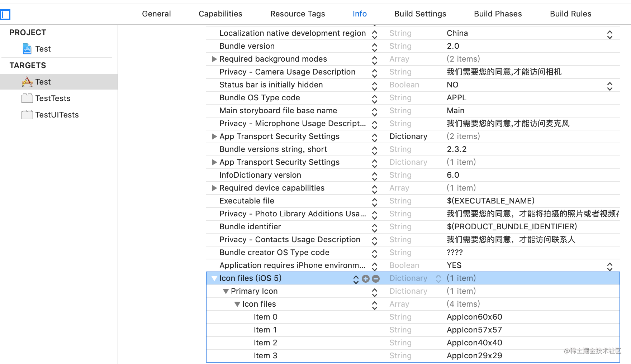Select the AppIcon40x40 value
Image resolution: width=631 pixels, height=364 pixels.
[x=474, y=343]
